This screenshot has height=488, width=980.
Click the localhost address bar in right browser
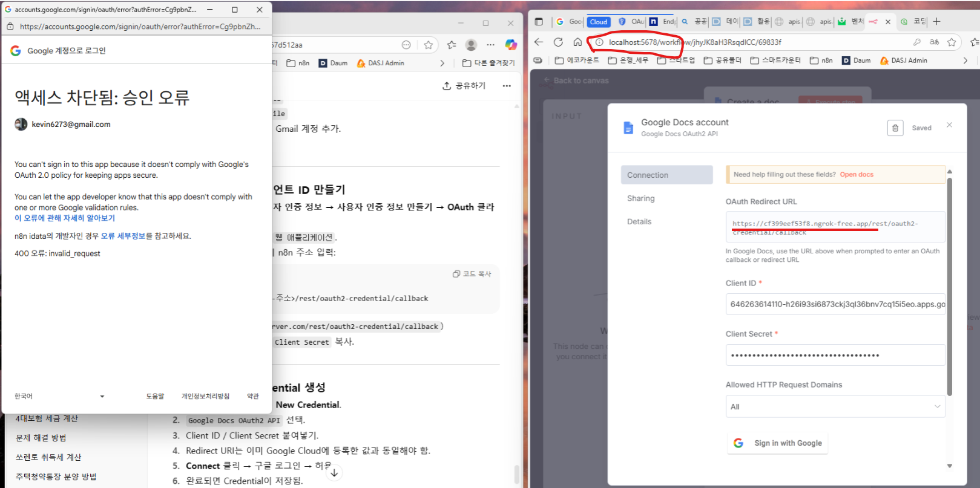pyautogui.click(x=751, y=42)
